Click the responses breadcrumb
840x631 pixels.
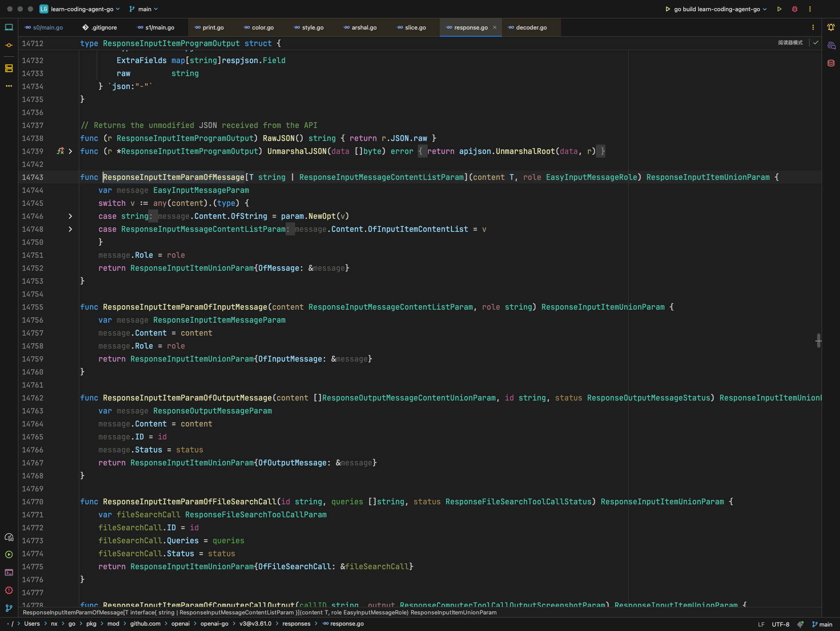click(x=296, y=624)
